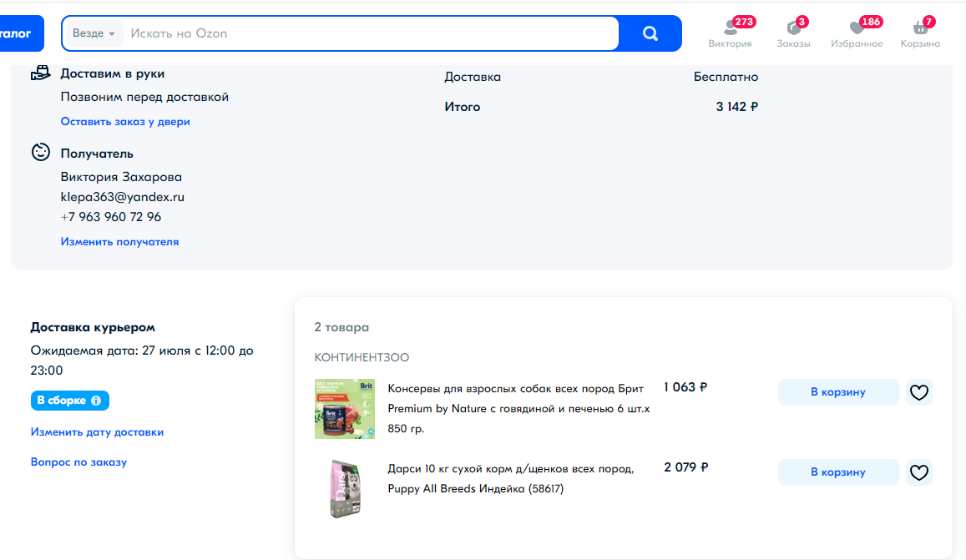This screenshot has height=560, width=966.
Task: Click the 273 notification badge on Виктория
Action: click(x=744, y=22)
